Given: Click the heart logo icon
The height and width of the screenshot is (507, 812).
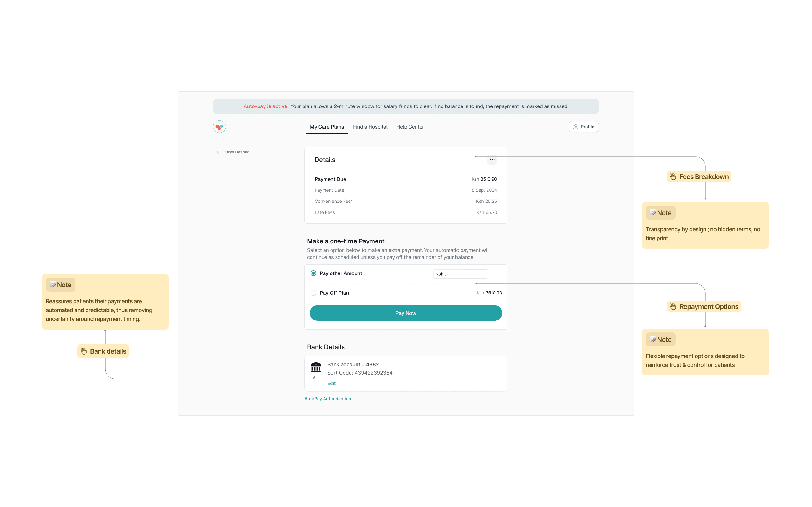Looking at the screenshot, I should pyautogui.click(x=219, y=127).
